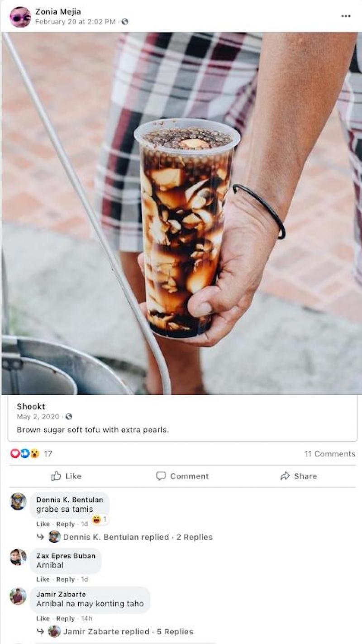This screenshot has height=644, width=362.
Task: Click the laughing reaction on Dennis's comment
Action: pos(97,520)
